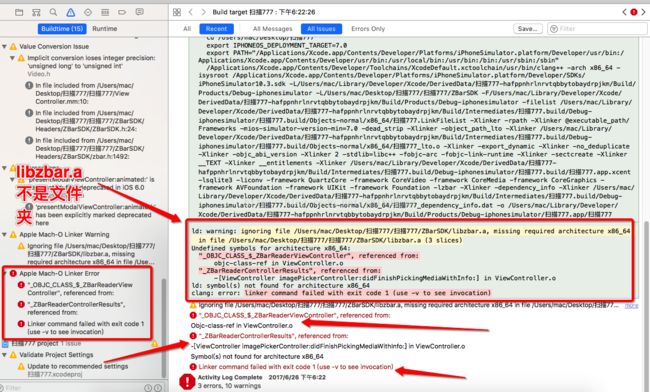The width and height of the screenshot is (650, 392).
Task: Click the errors-only filter icon in navigator
Action: point(158,388)
